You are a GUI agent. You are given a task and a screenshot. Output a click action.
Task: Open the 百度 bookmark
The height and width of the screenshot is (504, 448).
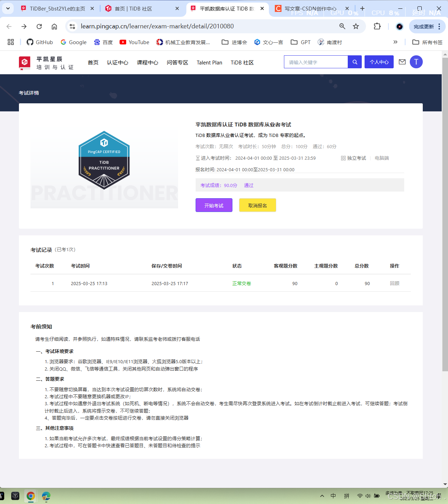pos(103,42)
